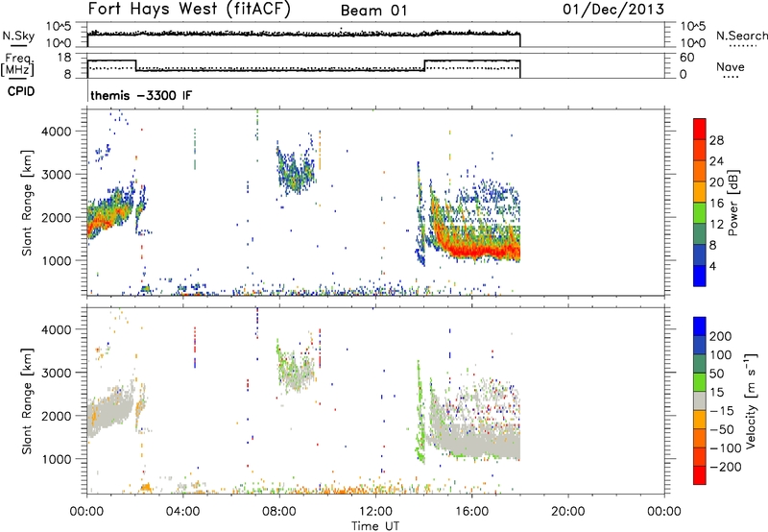
Task: Select the "100" tick on velocity color bar
Action: pyautogui.click(x=721, y=355)
